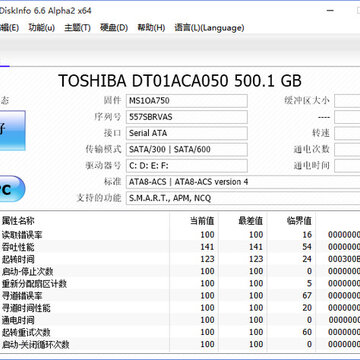Click threshold value 24 of 起转时间
The image size is (360, 360).
click(307, 259)
